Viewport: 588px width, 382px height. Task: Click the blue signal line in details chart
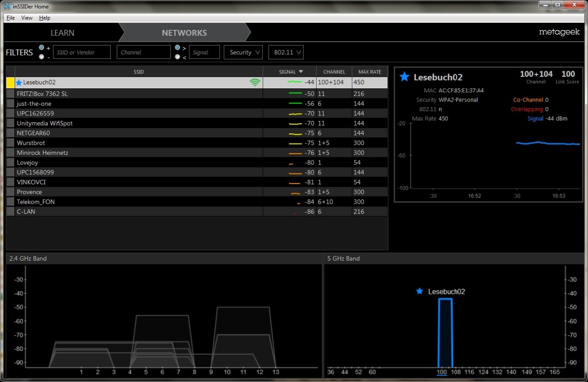pyautogui.click(x=548, y=143)
